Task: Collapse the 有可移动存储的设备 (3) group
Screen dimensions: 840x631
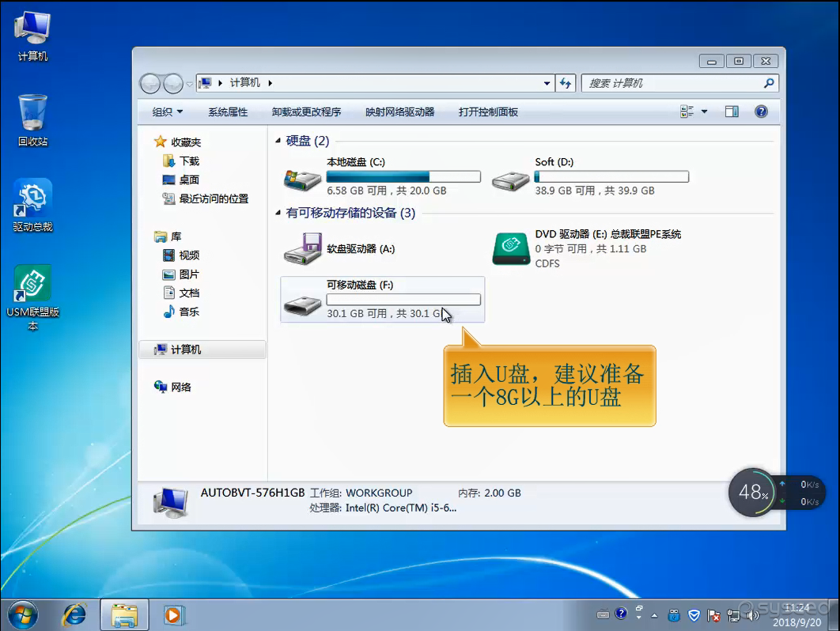Action: point(278,213)
